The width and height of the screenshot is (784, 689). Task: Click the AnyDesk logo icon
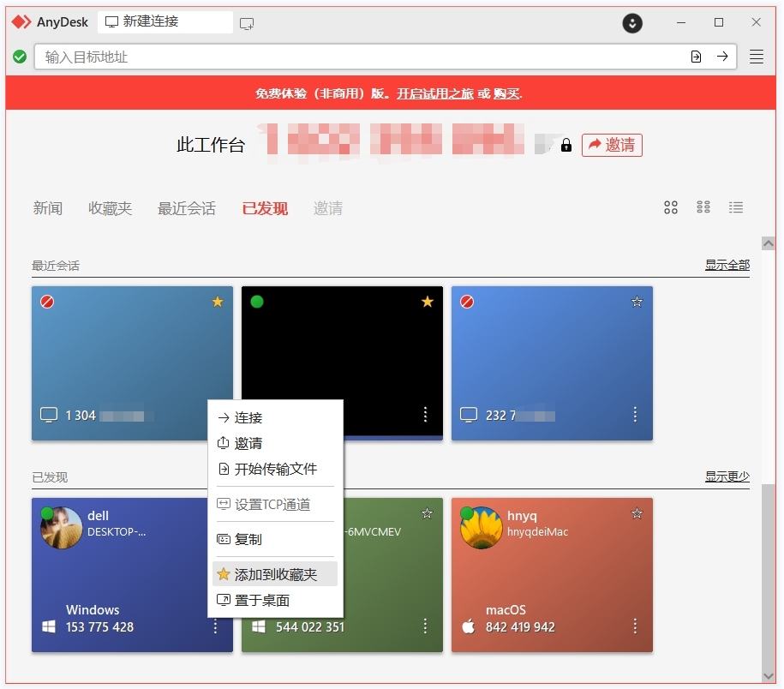click(21, 22)
